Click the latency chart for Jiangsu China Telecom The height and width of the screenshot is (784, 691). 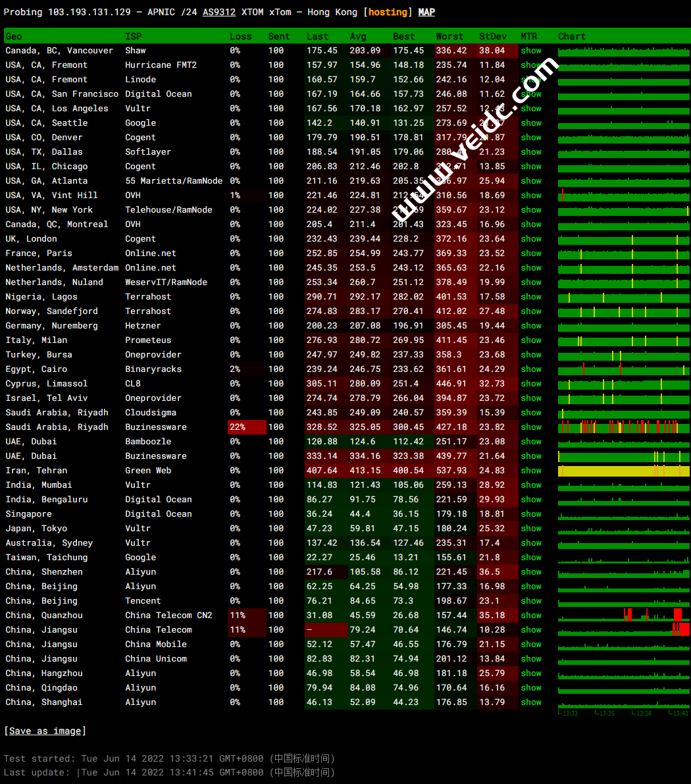click(624, 630)
